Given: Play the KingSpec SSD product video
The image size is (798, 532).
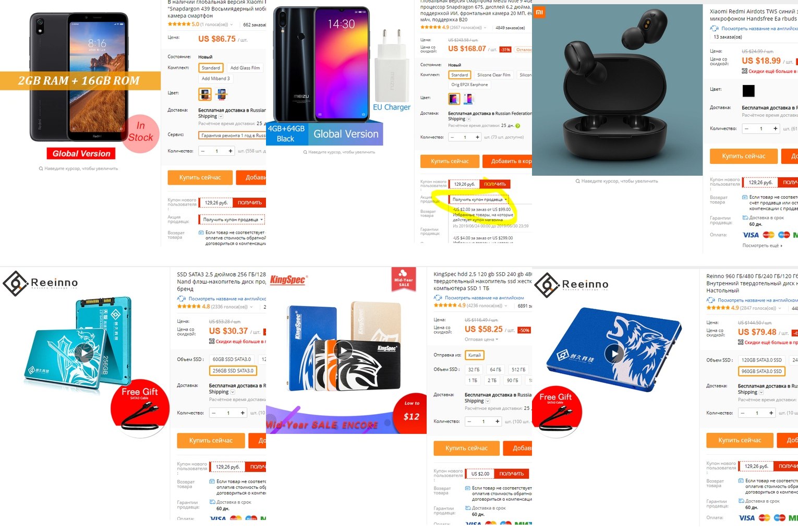Looking at the screenshot, I should coord(344,350).
